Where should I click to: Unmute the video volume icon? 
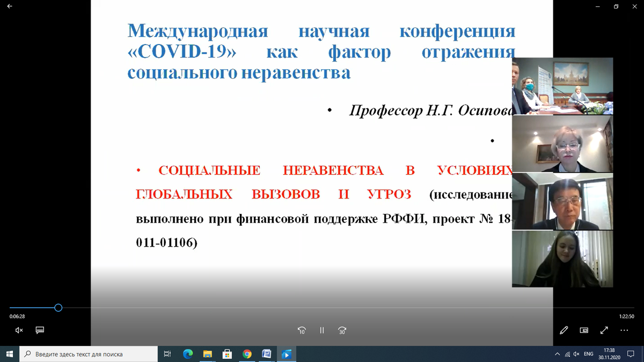click(x=19, y=330)
